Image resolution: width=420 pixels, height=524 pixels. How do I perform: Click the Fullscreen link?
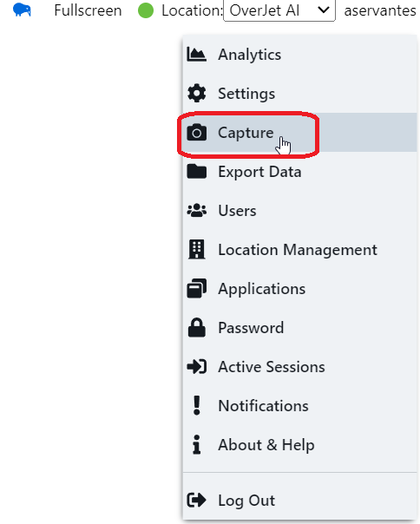coord(88,10)
